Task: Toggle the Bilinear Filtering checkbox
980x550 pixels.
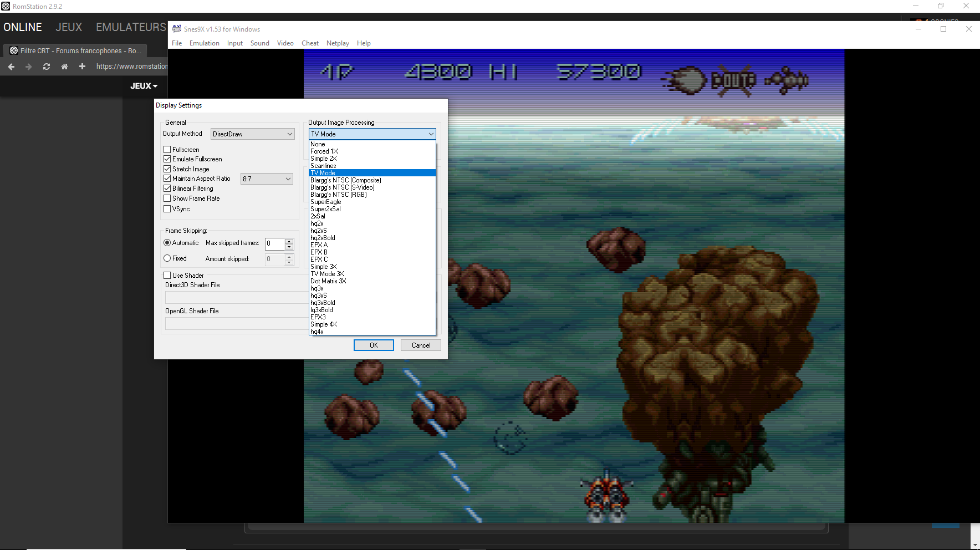Action: 167,189
